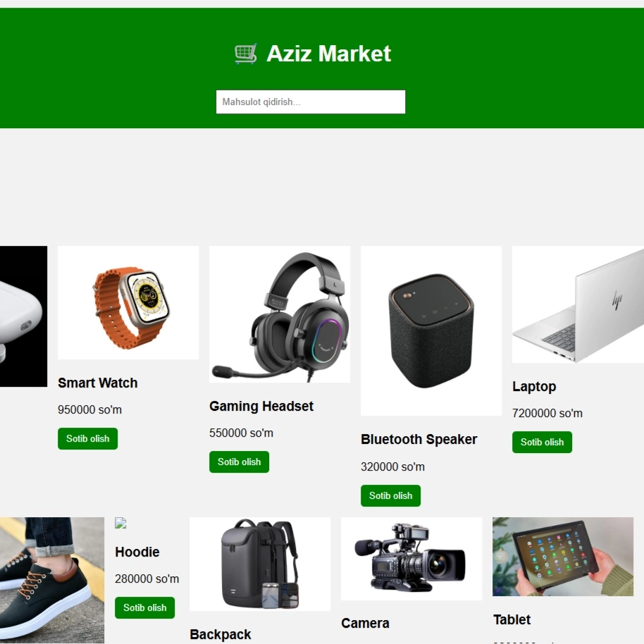Select the Gaming Headset product photo

pyautogui.click(x=280, y=314)
